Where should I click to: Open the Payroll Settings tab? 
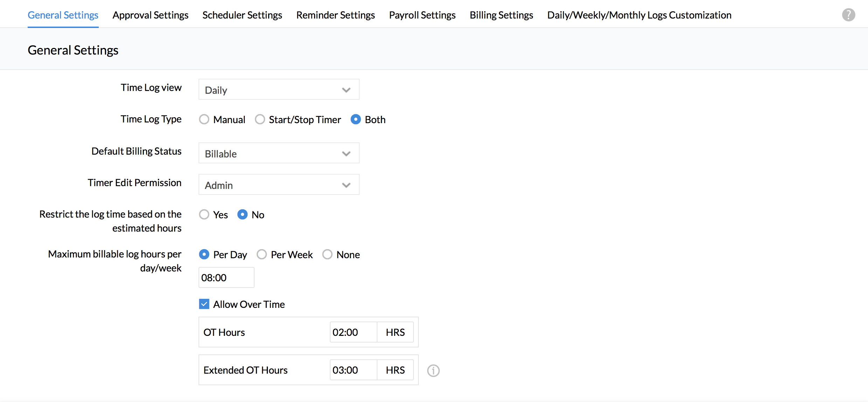(x=422, y=15)
